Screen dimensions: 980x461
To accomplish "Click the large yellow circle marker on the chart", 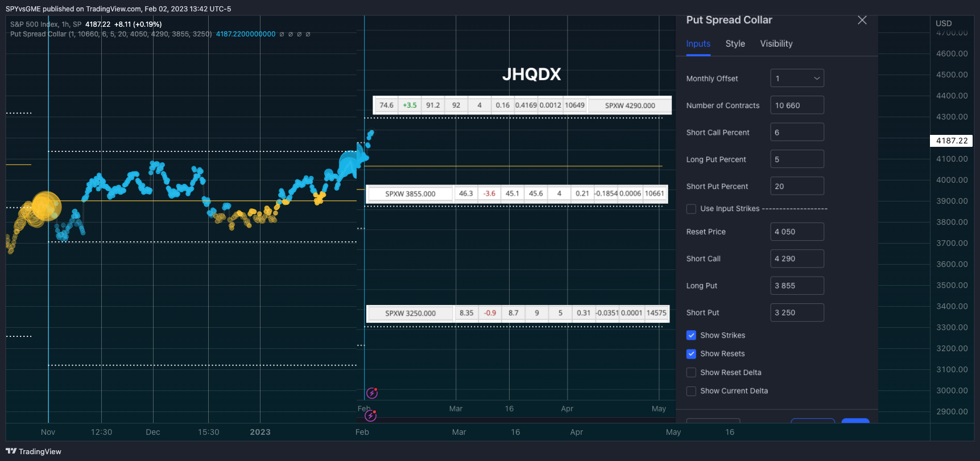I will click(46, 206).
